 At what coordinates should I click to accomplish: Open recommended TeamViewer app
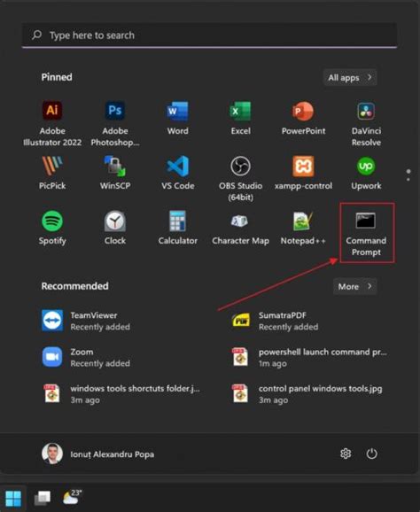86,321
